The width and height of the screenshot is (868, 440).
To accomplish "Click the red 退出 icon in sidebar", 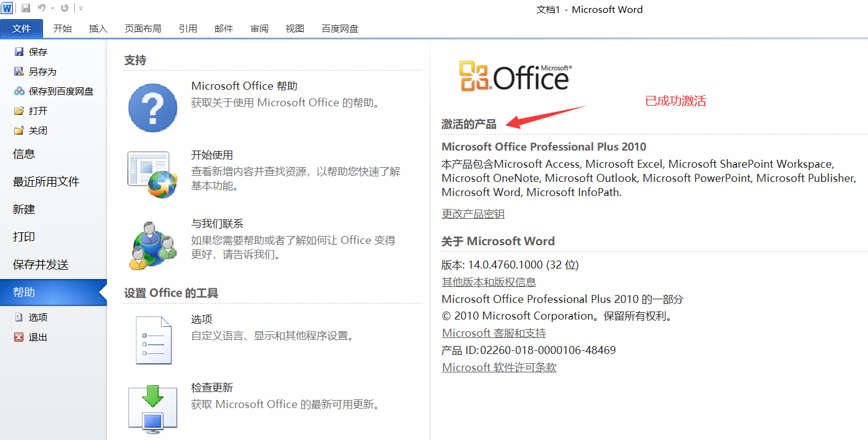I will [x=19, y=337].
